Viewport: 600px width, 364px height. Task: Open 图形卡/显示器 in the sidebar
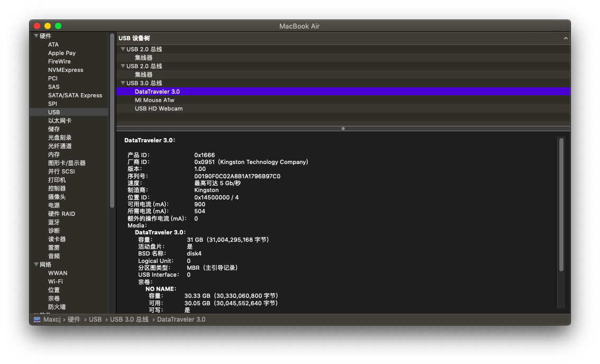(67, 163)
